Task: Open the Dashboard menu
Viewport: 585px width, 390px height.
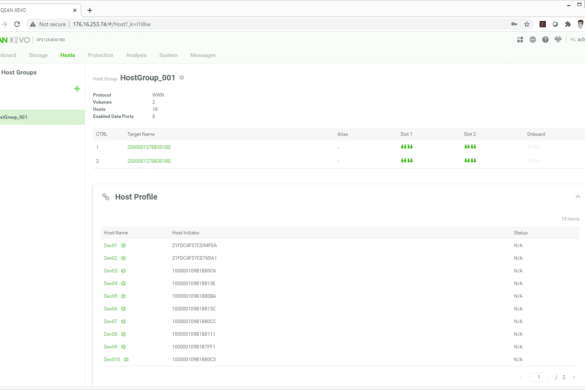Action: [8, 55]
